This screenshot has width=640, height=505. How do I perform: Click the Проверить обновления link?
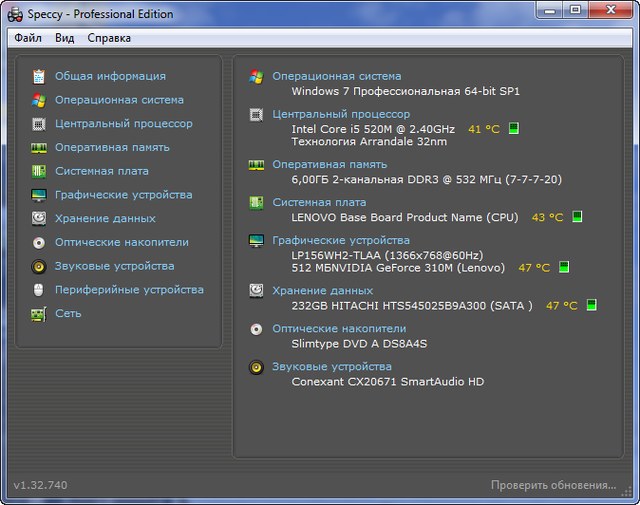pos(553,485)
